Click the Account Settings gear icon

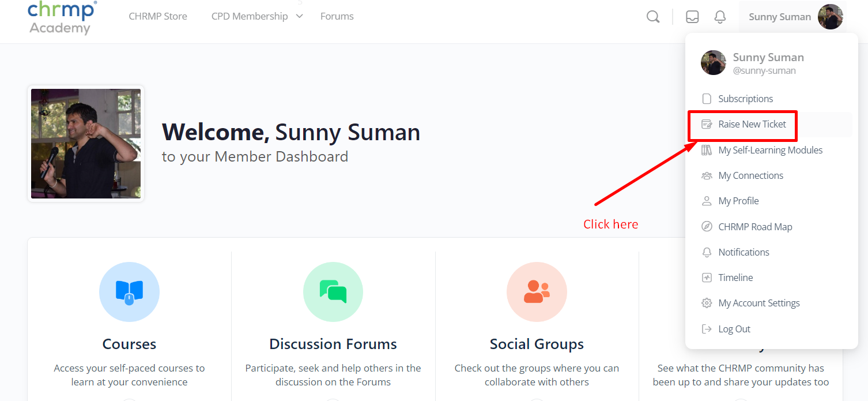[x=707, y=303]
